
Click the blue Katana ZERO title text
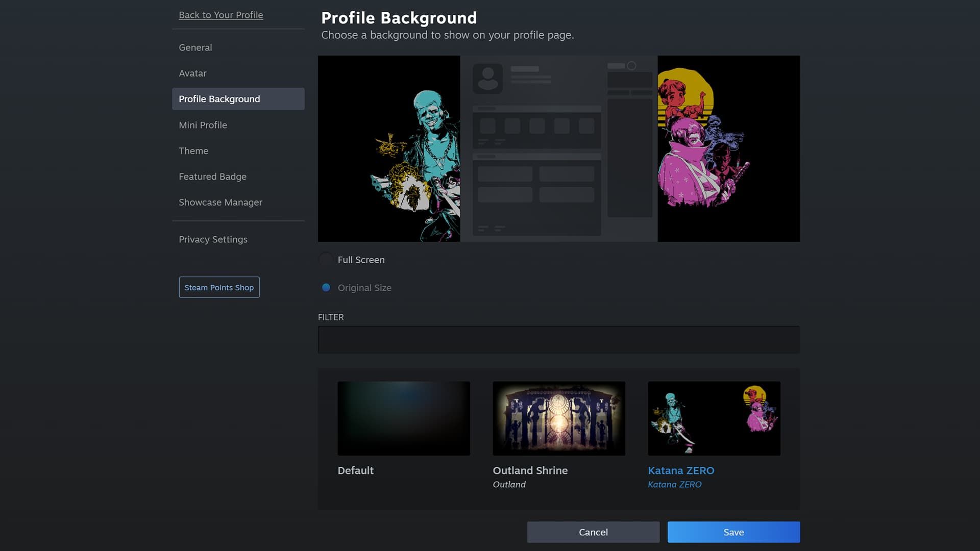pyautogui.click(x=681, y=470)
